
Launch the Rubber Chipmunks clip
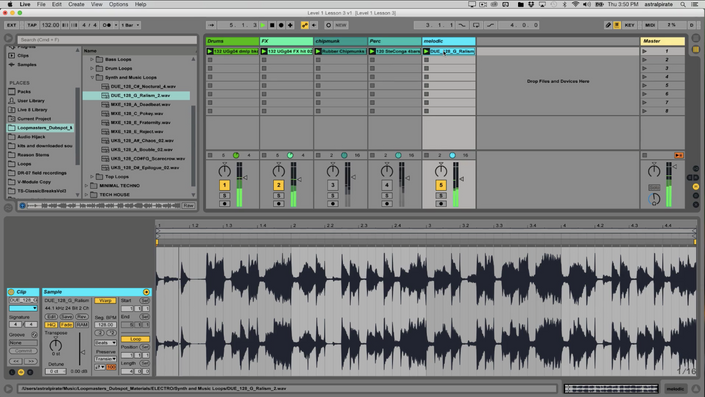pos(318,51)
